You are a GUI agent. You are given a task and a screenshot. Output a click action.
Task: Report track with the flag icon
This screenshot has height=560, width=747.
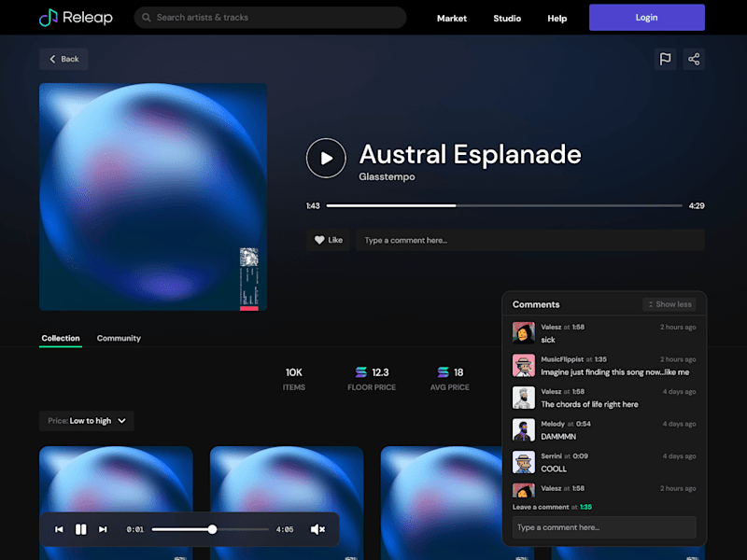coord(665,59)
